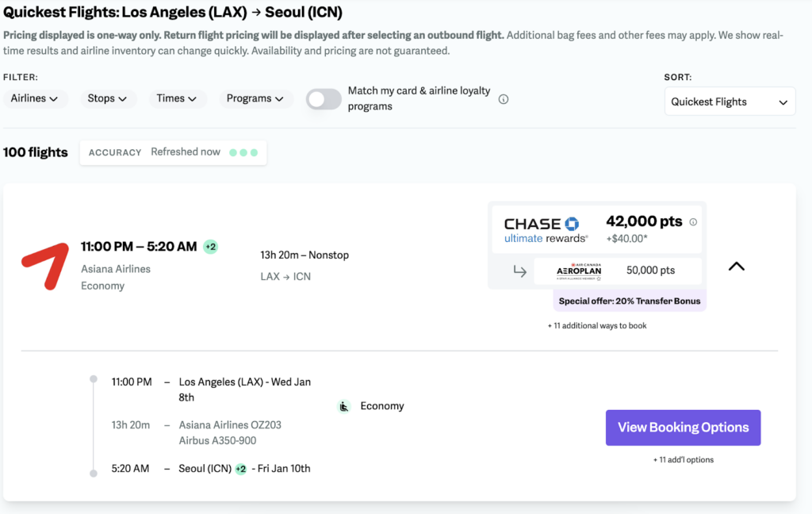Click '11:00 PM – 5:20 AM' time heading

(x=139, y=247)
